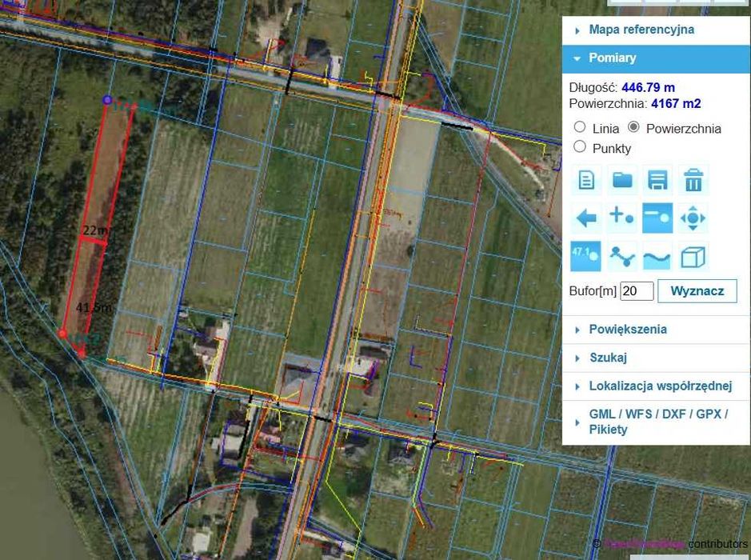
Task: Expand the GML / WFS / DXF / GPX / Pikiety section
Action: point(656,422)
